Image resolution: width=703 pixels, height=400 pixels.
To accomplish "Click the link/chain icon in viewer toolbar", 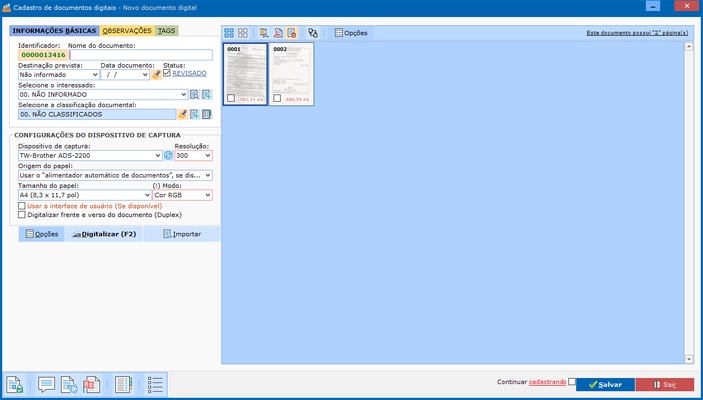I will pyautogui.click(x=313, y=33).
